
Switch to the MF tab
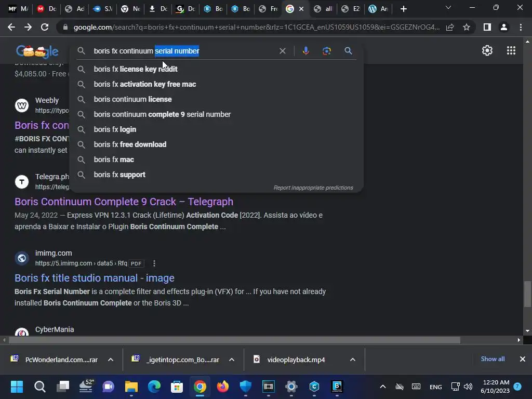tap(18, 9)
